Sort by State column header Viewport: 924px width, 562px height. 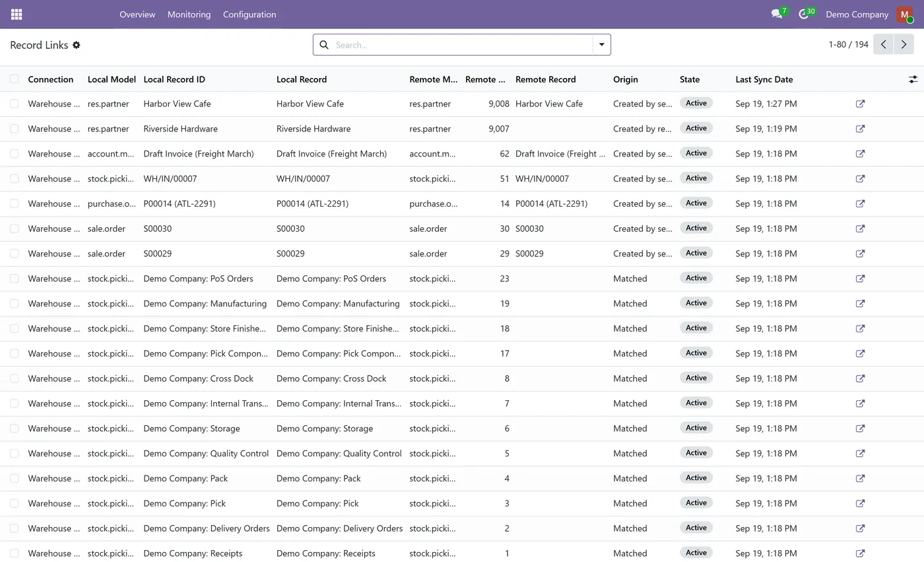tap(690, 79)
